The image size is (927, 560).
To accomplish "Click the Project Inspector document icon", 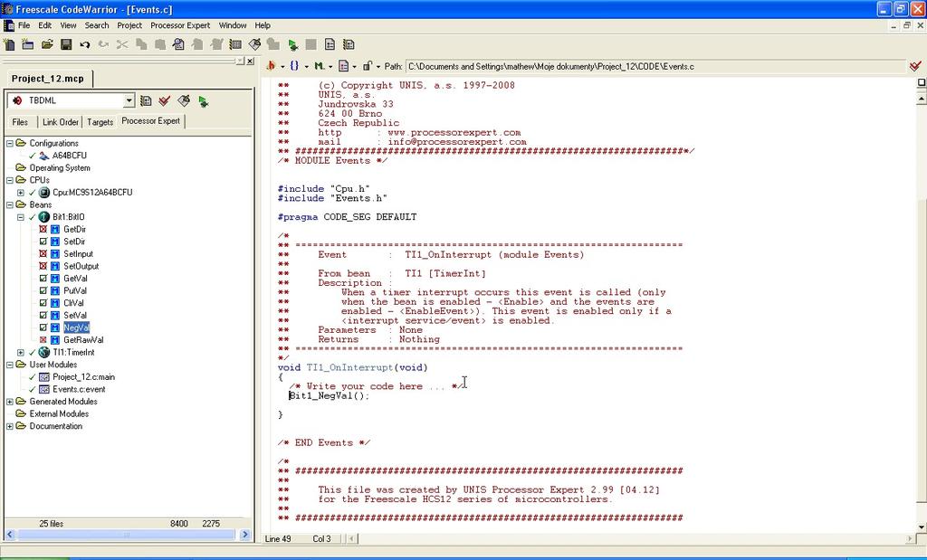I will click(330, 44).
